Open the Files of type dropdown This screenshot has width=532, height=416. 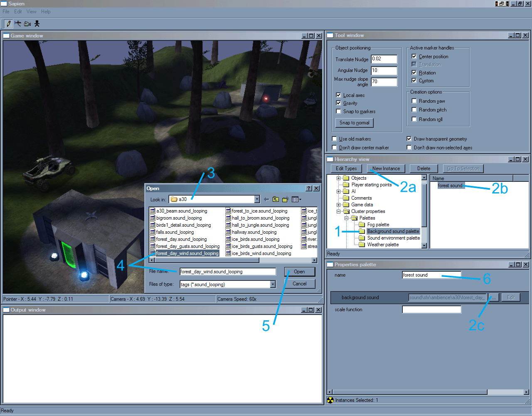273,284
